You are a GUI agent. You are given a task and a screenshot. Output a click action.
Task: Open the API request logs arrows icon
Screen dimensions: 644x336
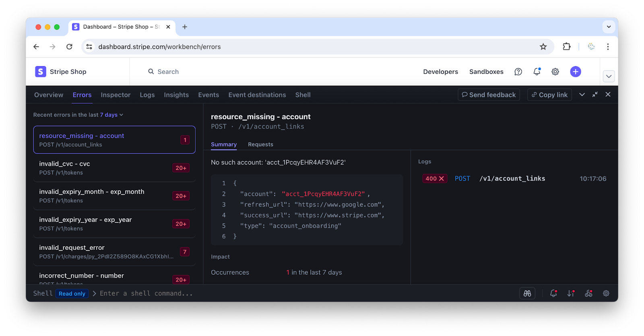[x=571, y=294]
